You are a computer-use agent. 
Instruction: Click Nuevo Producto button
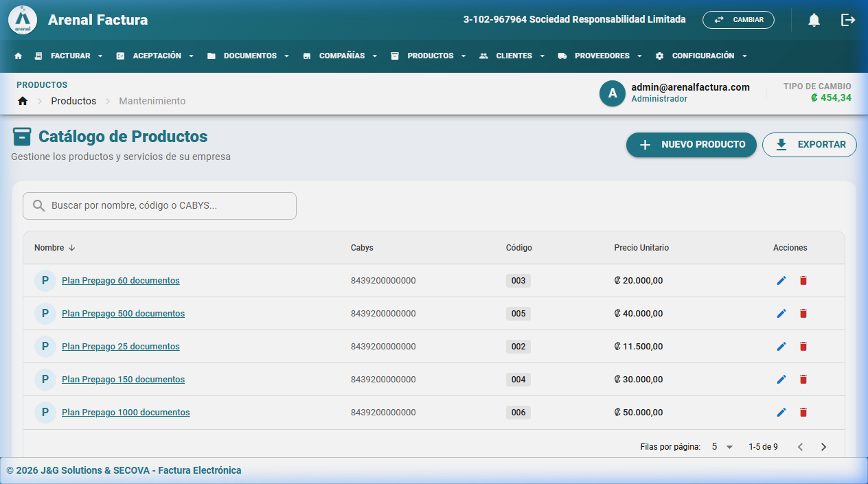click(x=692, y=145)
